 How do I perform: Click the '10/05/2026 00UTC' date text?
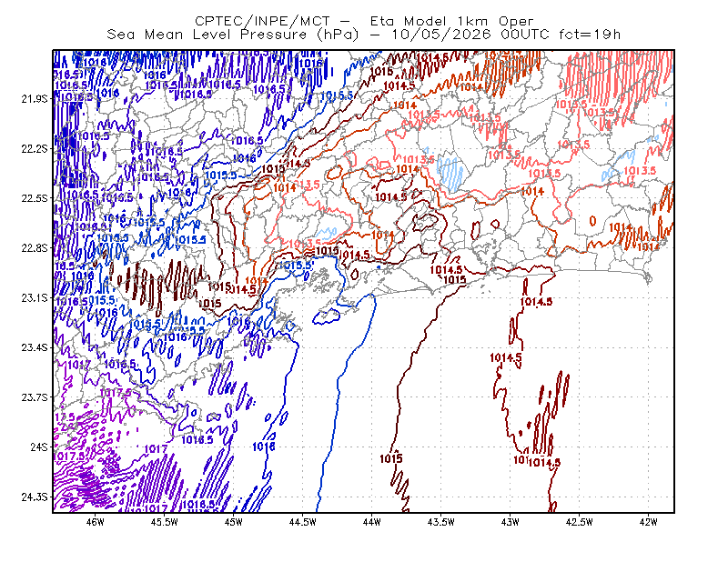coord(470,35)
